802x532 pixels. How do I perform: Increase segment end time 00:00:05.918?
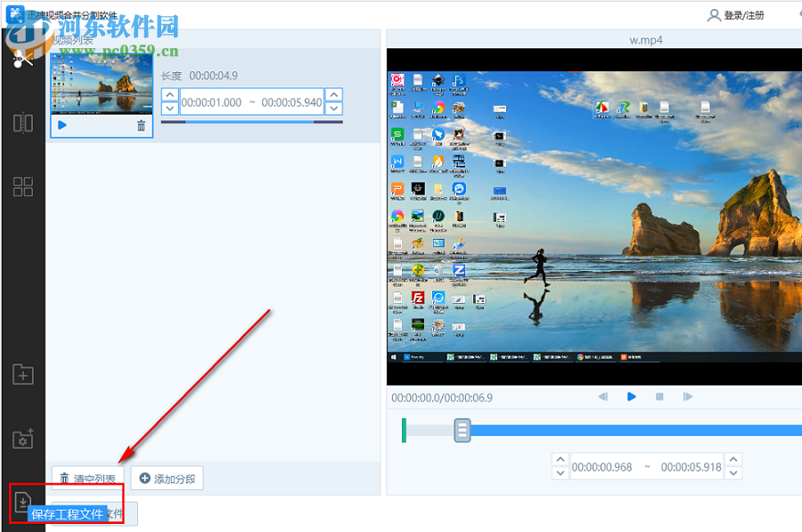point(733,459)
